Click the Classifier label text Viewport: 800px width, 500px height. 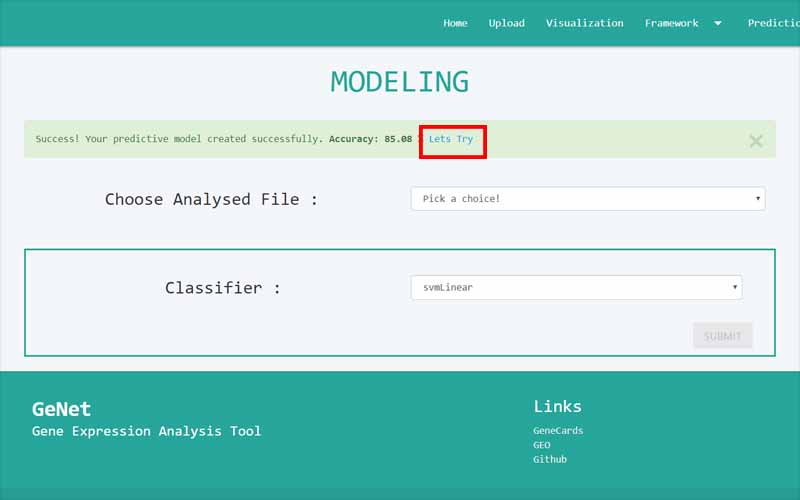(222, 288)
